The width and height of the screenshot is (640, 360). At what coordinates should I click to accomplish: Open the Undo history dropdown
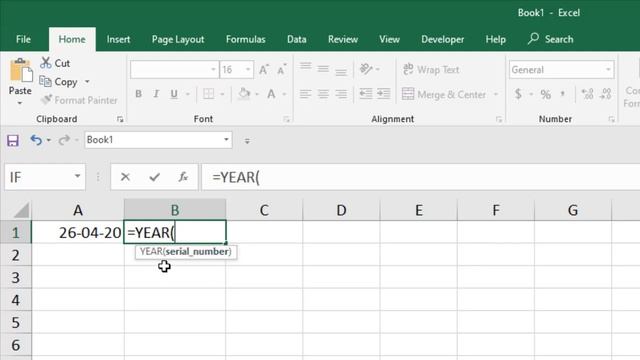coord(49,140)
